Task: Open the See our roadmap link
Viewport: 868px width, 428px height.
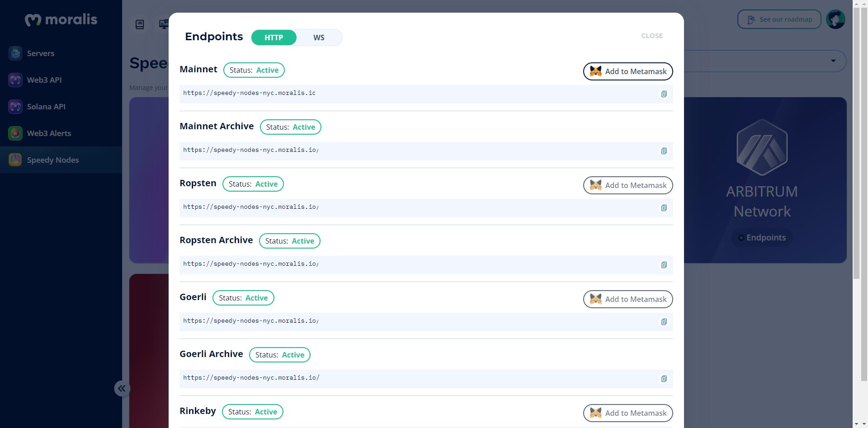Action: point(779,19)
